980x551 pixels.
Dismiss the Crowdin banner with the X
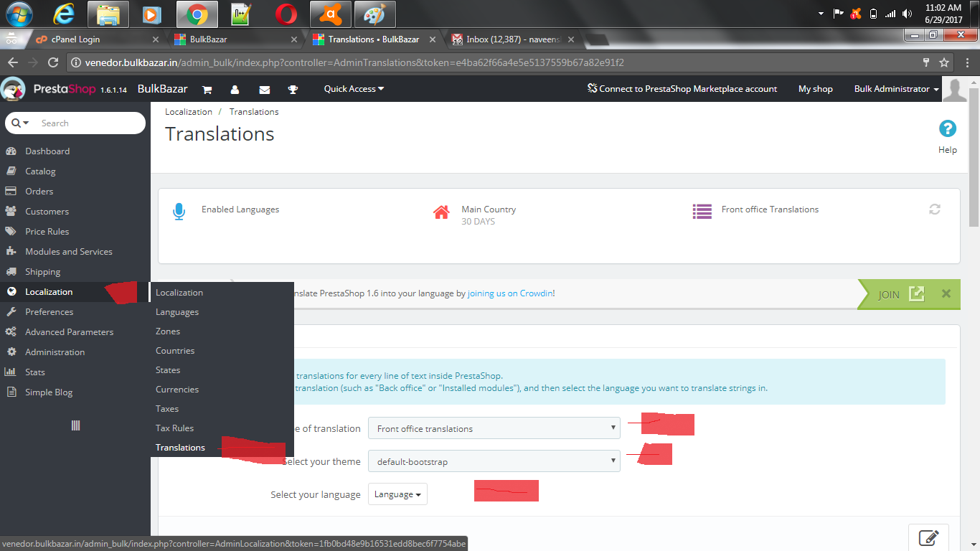pyautogui.click(x=946, y=293)
